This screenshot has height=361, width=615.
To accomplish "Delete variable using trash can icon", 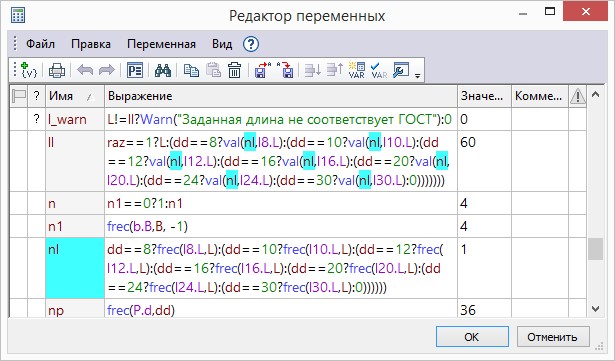I will [x=235, y=71].
